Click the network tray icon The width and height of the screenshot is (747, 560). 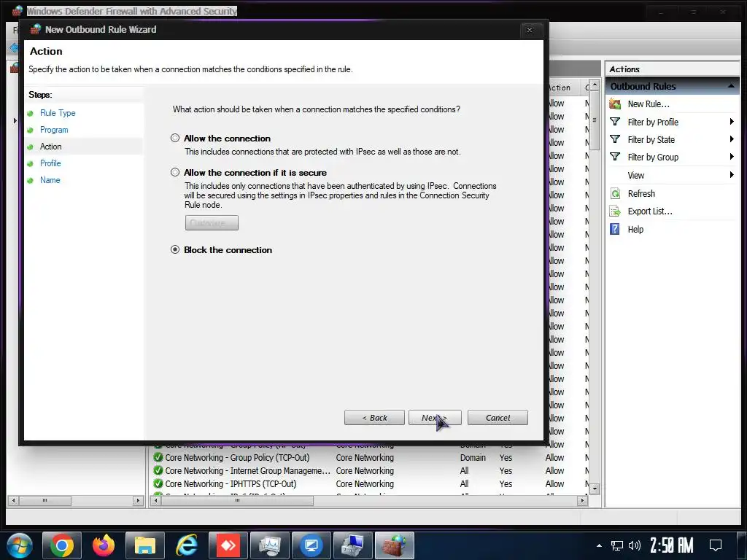pos(617,545)
